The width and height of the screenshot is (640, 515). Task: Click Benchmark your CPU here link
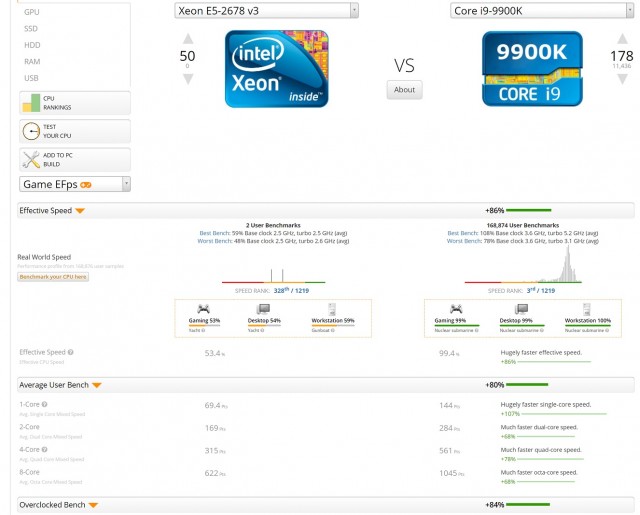[x=53, y=277]
